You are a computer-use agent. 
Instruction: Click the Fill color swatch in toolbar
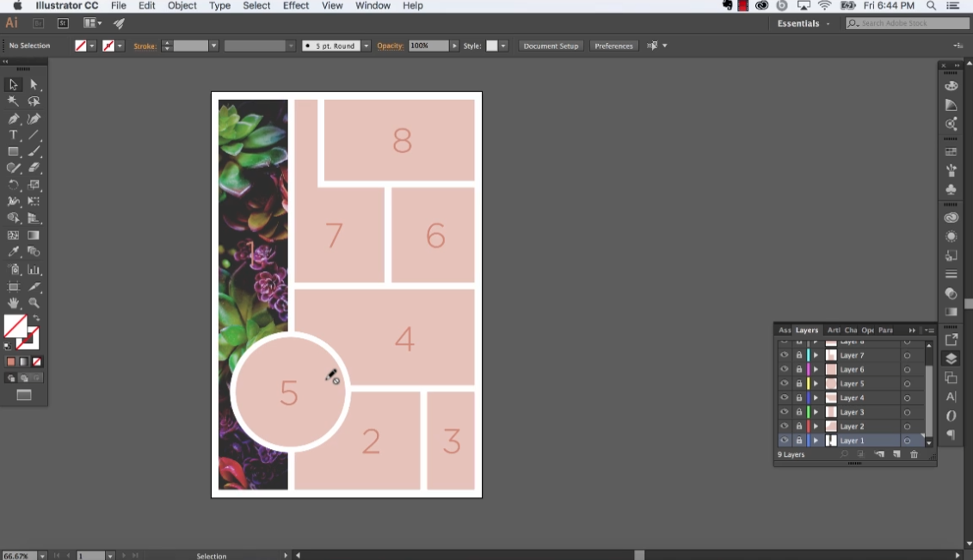click(x=15, y=326)
